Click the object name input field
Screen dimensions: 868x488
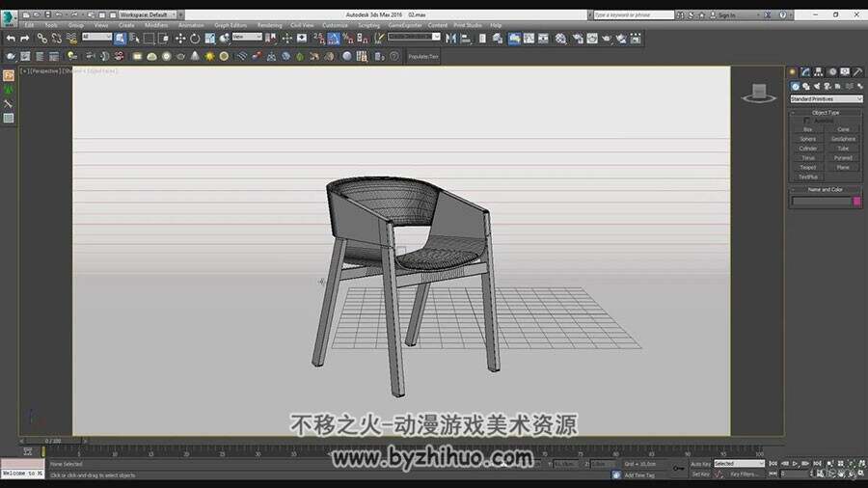822,202
